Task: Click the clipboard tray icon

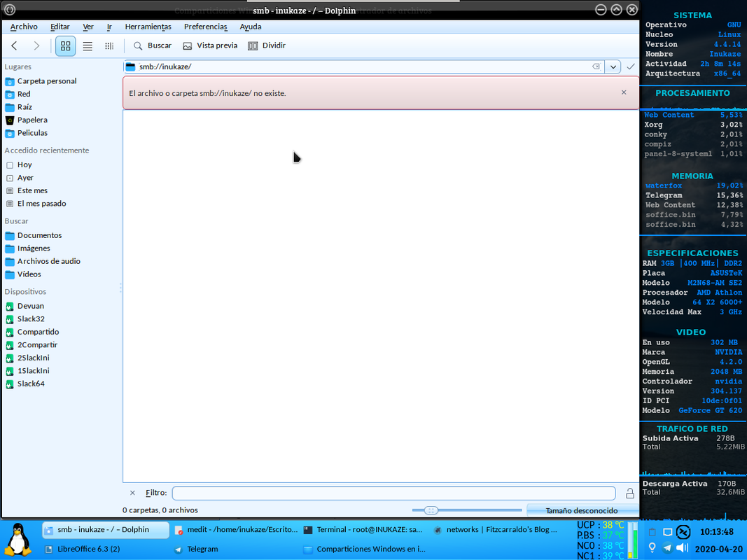Action: pos(652,532)
